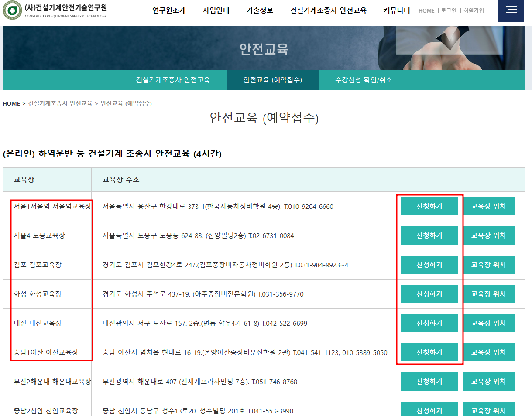Click 신청하기 for the 김포 김포교육장

pyautogui.click(x=429, y=264)
